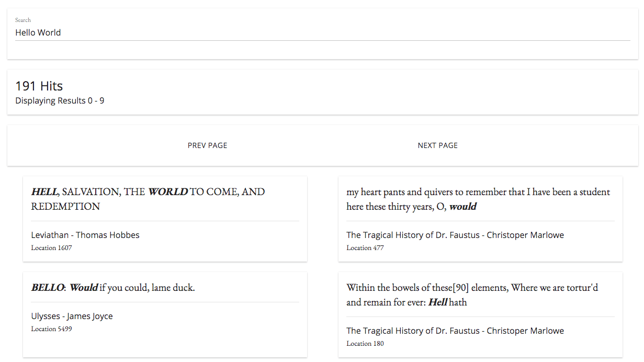
Task: Click the NEXT PAGE button
Action: (x=437, y=145)
